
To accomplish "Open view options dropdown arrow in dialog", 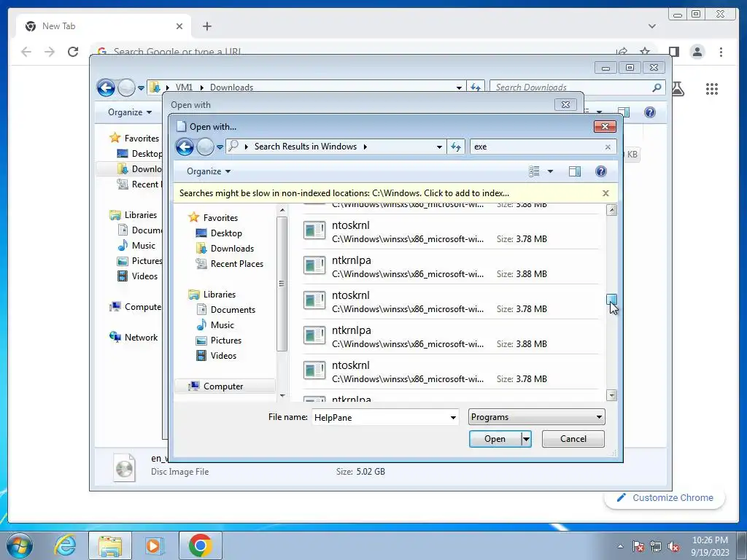I will (x=550, y=171).
